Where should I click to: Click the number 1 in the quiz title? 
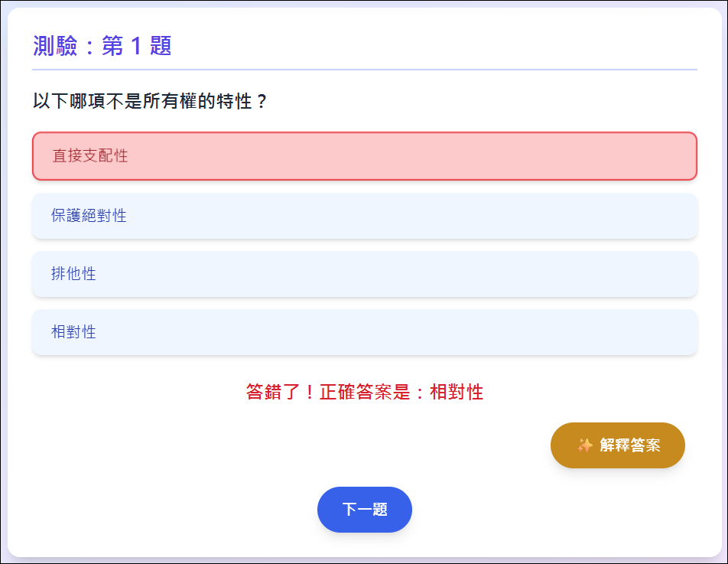pos(136,46)
